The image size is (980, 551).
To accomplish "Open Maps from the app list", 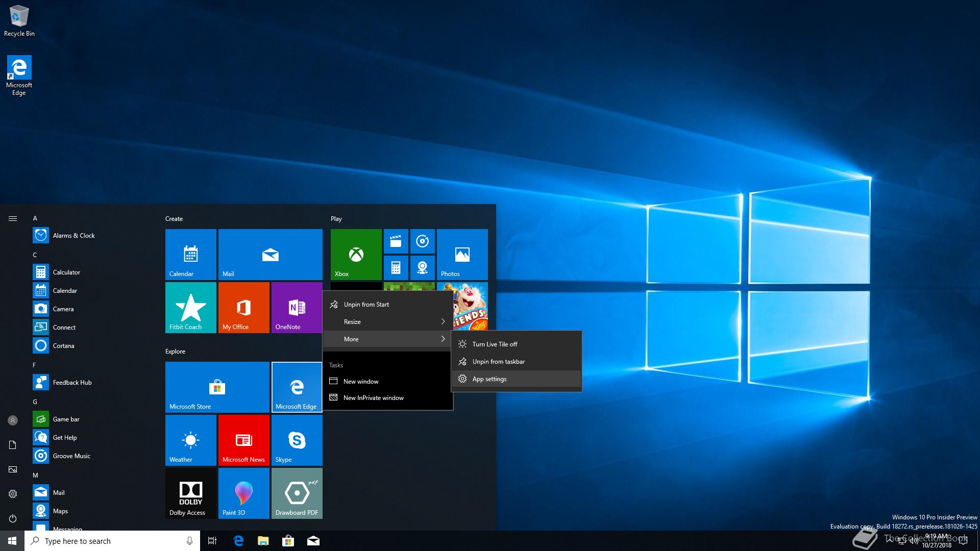I will pos(92,511).
